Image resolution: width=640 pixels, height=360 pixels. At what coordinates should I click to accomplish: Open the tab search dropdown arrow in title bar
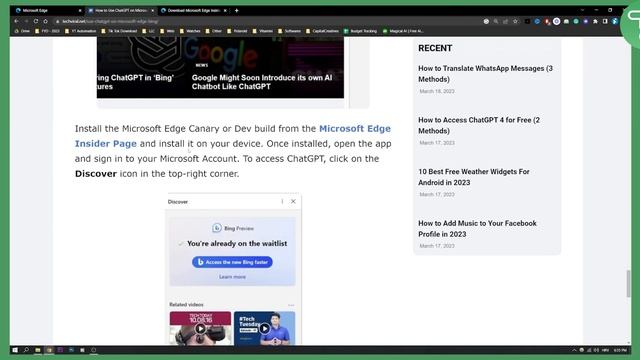point(582,10)
